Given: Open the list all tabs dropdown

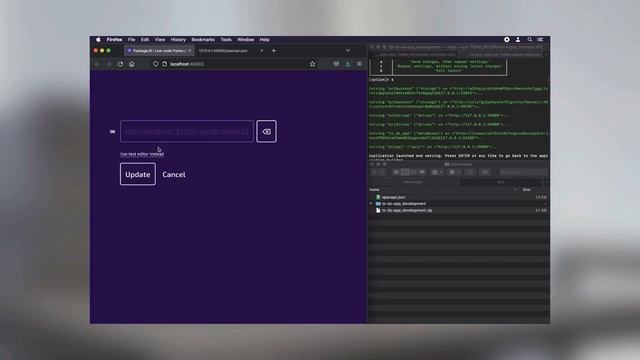Looking at the screenshot, I should click(348, 51).
